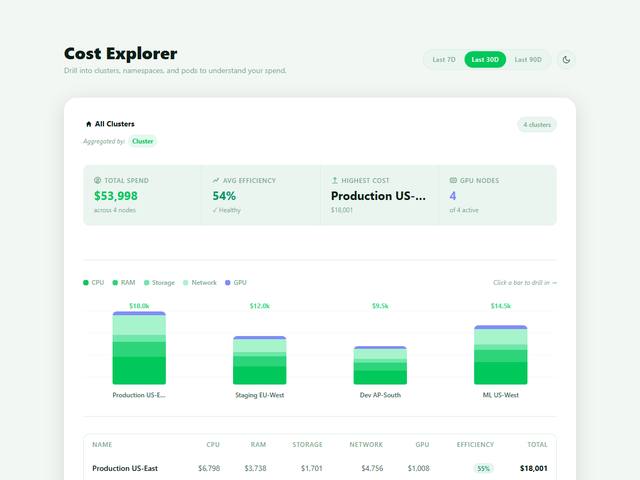640x480 pixels.
Task: Click the $53,998 total spend value
Action: [x=116, y=196]
